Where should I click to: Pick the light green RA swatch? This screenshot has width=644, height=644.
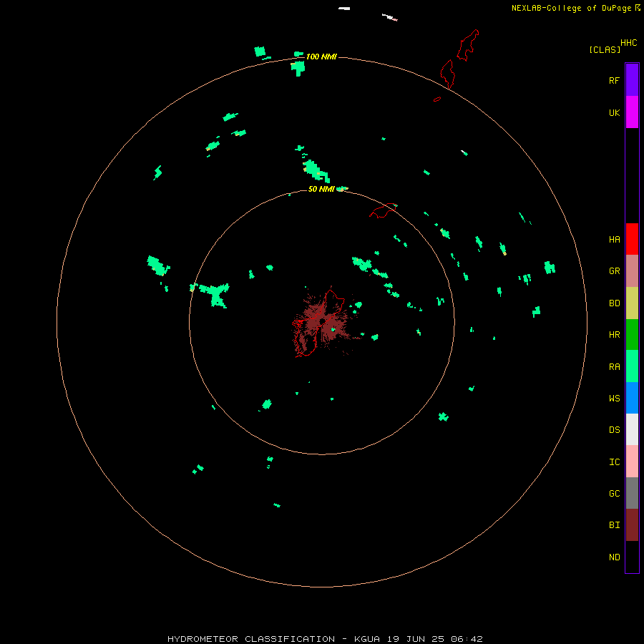tap(632, 366)
